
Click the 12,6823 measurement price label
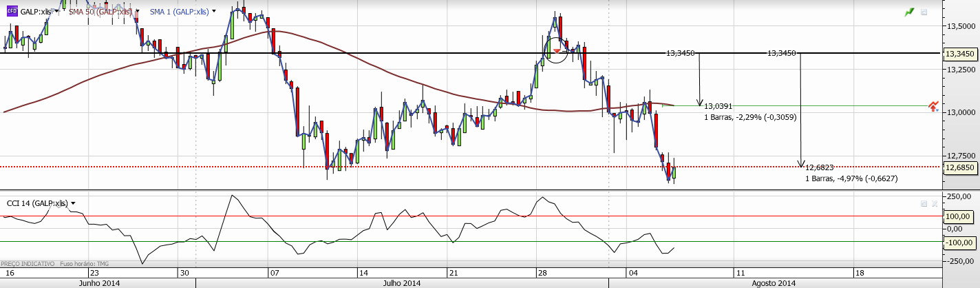point(819,167)
